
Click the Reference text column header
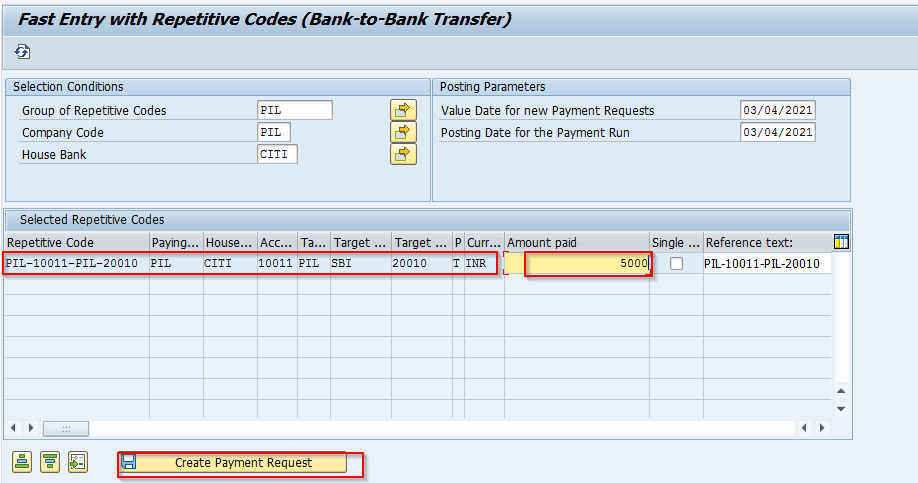click(x=767, y=242)
